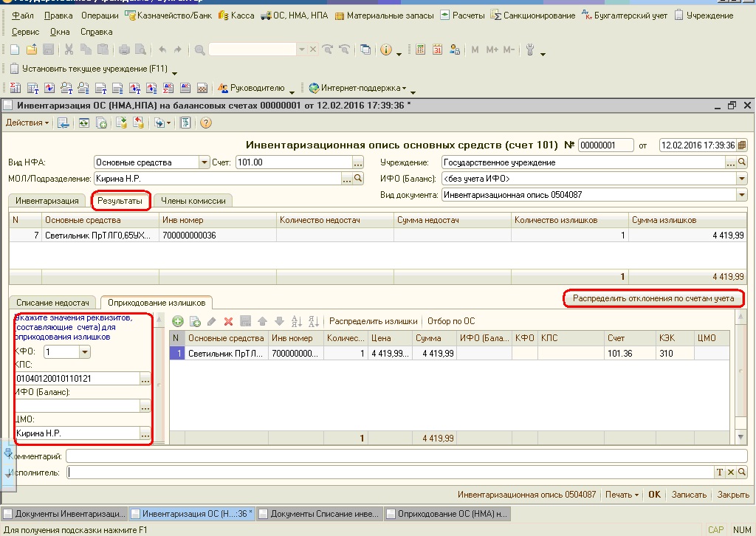Click the red Delete row icon
756x536 pixels.
coord(228,321)
